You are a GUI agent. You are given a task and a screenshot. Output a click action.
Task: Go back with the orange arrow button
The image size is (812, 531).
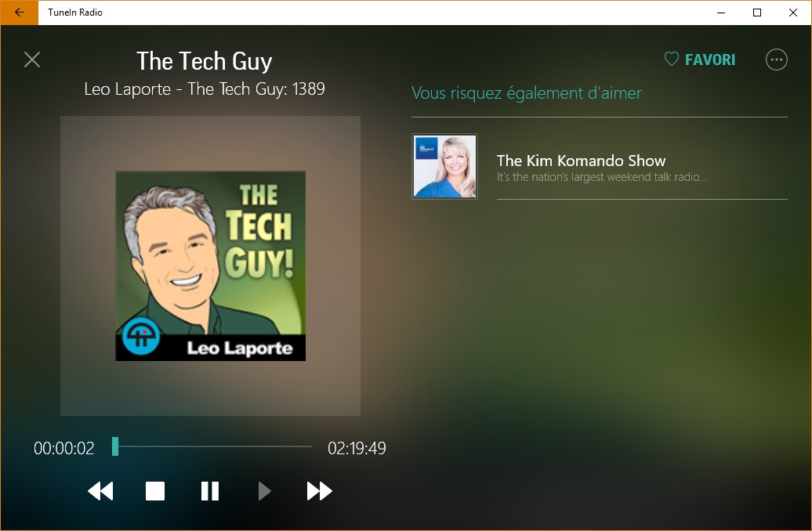[19, 13]
